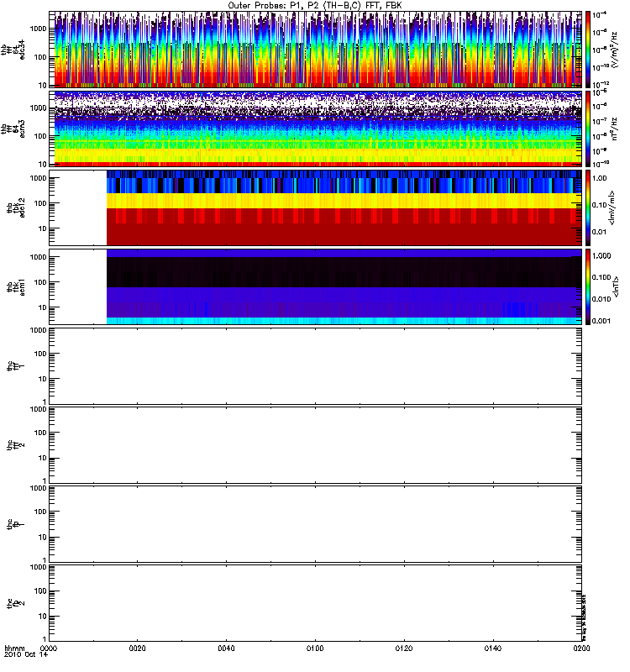Click the 0140 time axis label
The width and height of the screenshot is (630, 672).
(x=492, y=648)
